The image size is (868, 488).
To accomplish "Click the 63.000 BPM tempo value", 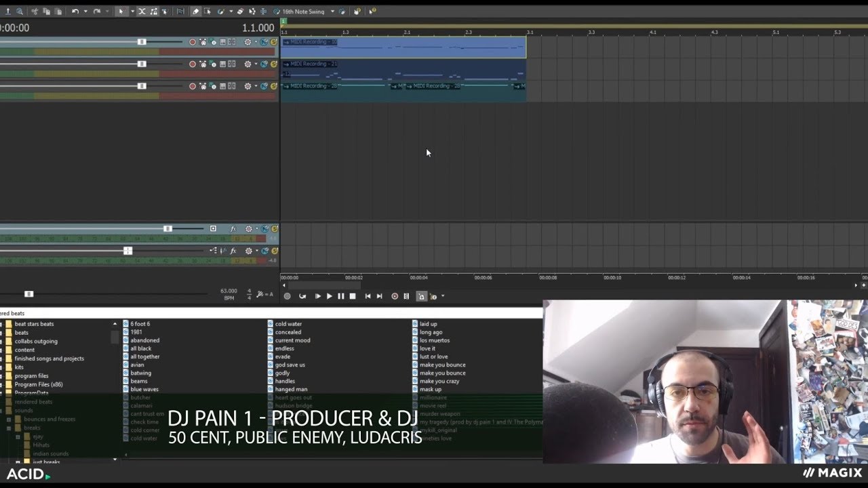I will [229, 291].
